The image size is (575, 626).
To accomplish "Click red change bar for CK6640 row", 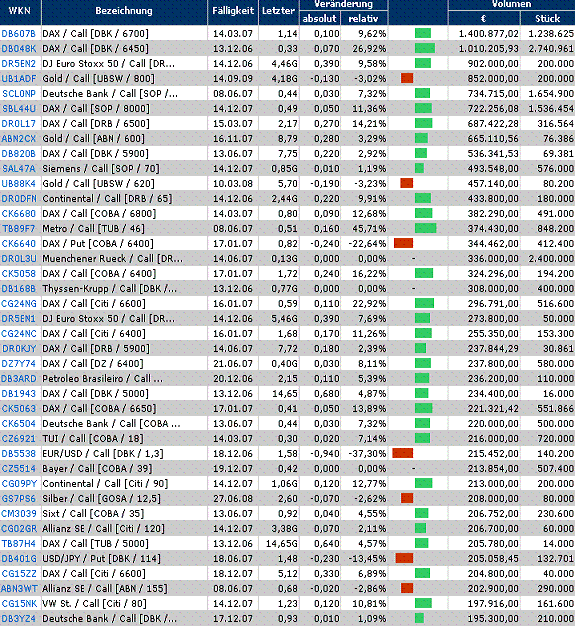I will [x=403, y=243].
